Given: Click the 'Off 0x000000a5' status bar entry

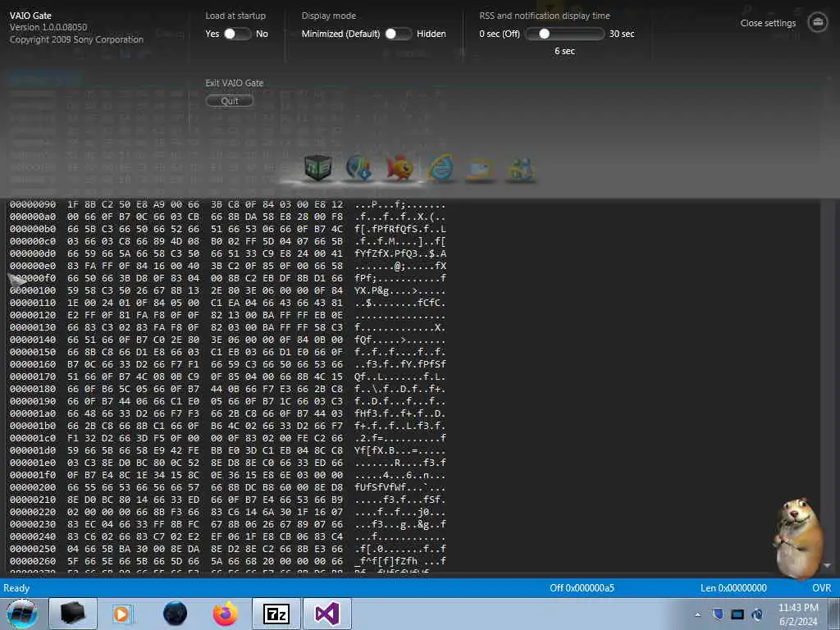Looking at the screenshot, I should tap(582, 587).
